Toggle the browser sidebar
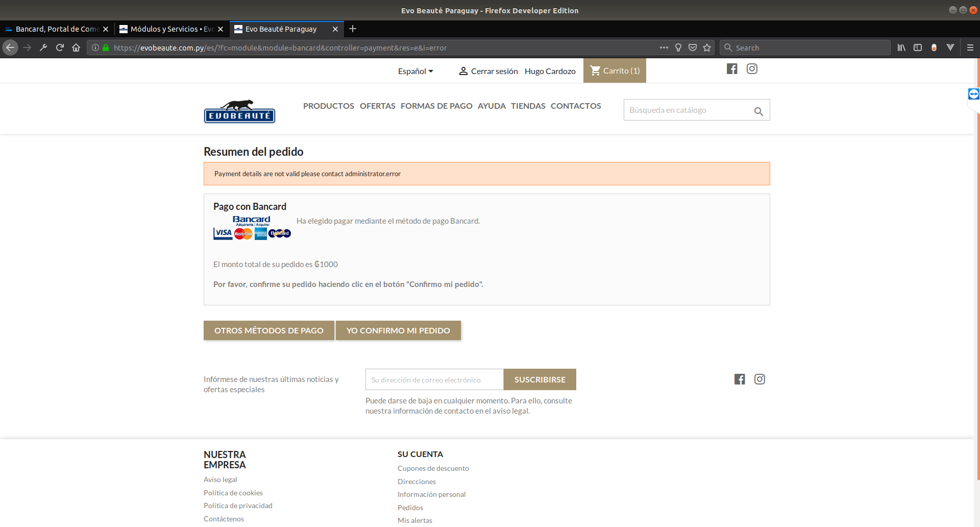The height and width of the screenshot is (527, 980). 918,47
